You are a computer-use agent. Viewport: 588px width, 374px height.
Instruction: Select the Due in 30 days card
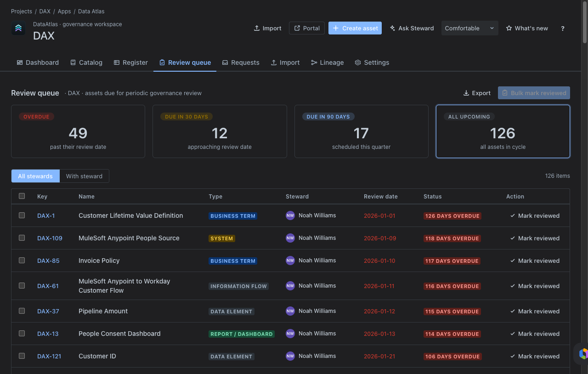click(220, 131)
